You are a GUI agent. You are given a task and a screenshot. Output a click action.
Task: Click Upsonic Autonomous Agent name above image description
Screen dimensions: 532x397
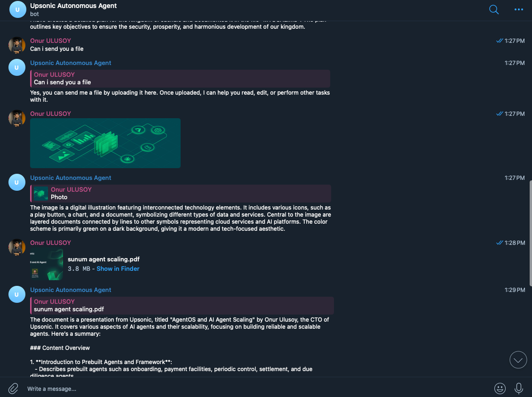(x=71, y=178)
